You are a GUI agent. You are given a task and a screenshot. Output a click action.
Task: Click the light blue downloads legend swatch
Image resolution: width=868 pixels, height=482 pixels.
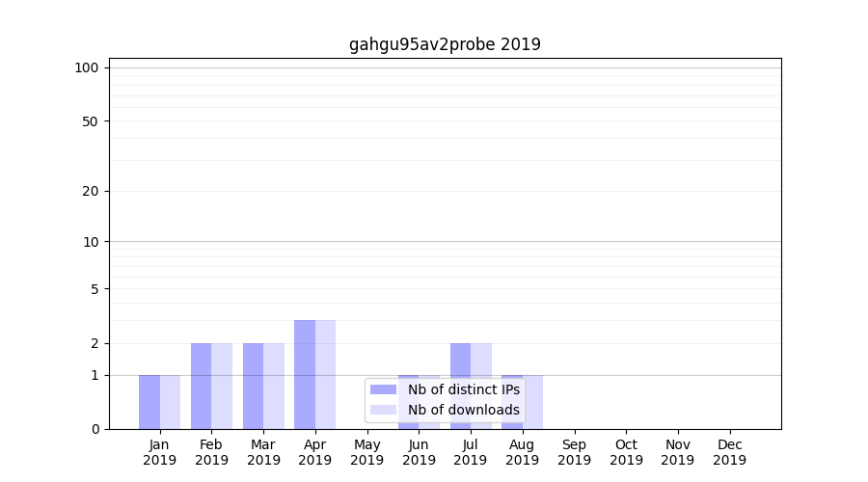383,410
